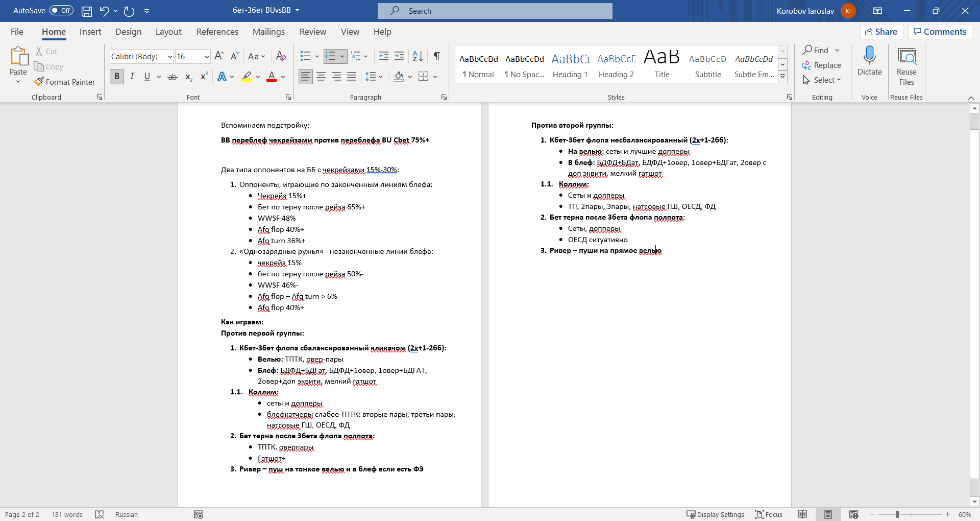Cut the selected text
980x521 pixels.
(x=46, y=52)
